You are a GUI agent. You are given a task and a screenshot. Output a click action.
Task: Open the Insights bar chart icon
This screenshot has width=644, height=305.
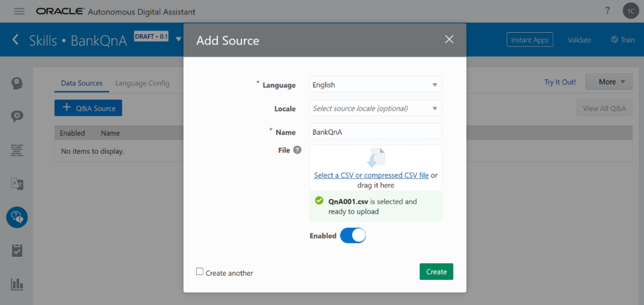(17, 284)
